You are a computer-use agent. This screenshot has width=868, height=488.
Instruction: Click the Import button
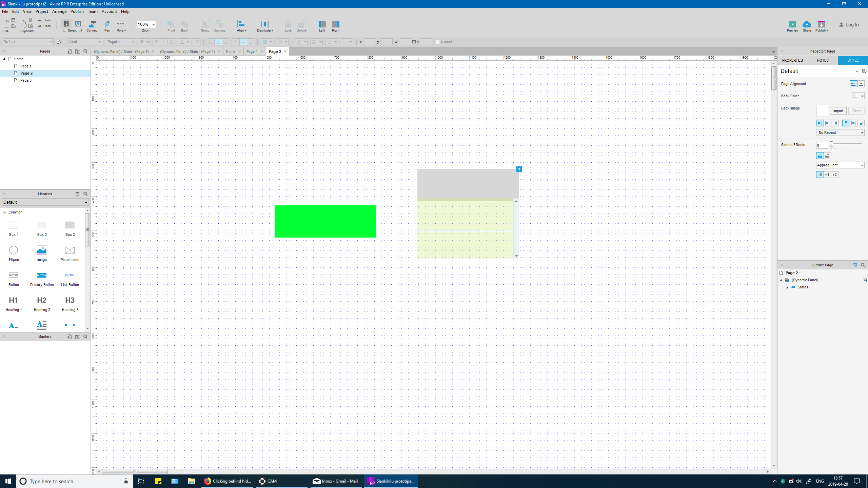pos(838,111)
